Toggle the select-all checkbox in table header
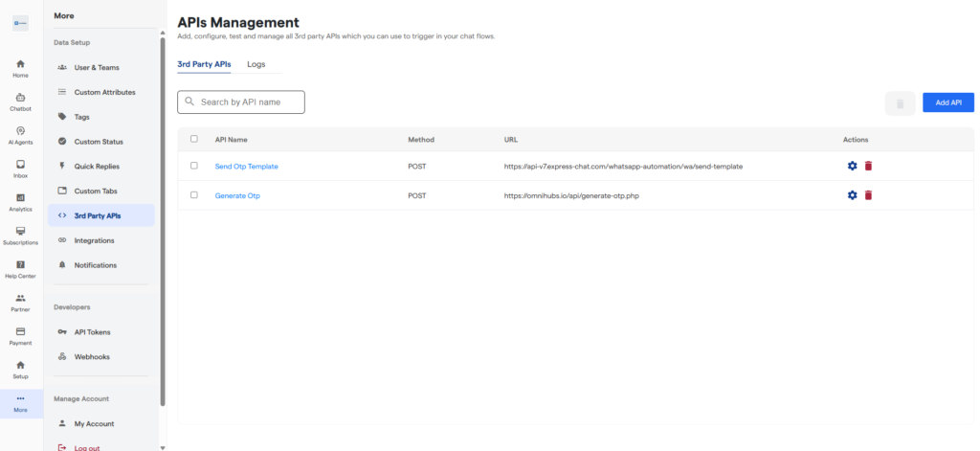The width and height of the screenshot is (980, 451). click(x=193, y=139)
